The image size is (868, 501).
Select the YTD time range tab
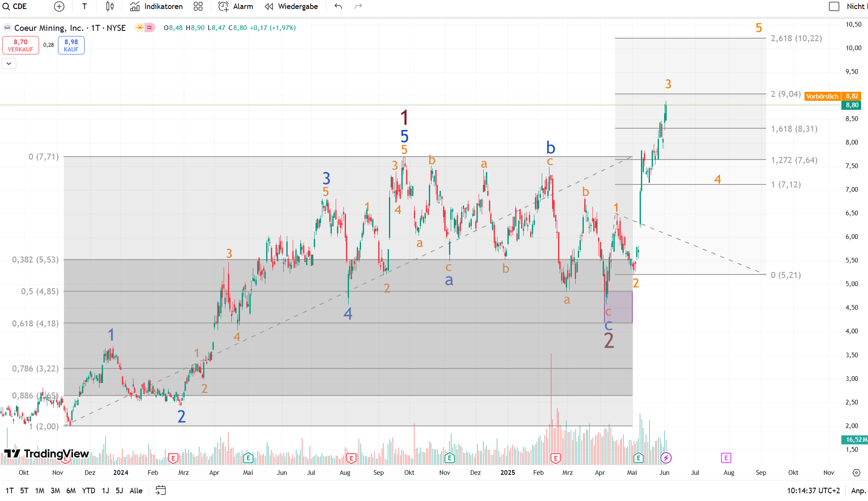(x=88, y=490)
